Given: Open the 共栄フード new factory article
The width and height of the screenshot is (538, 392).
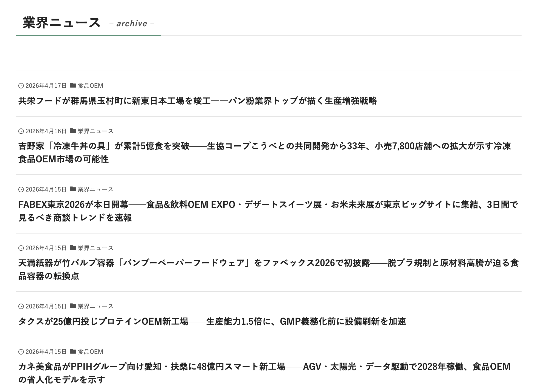Looking at the screenshot, I should click(x=197, y=101).
